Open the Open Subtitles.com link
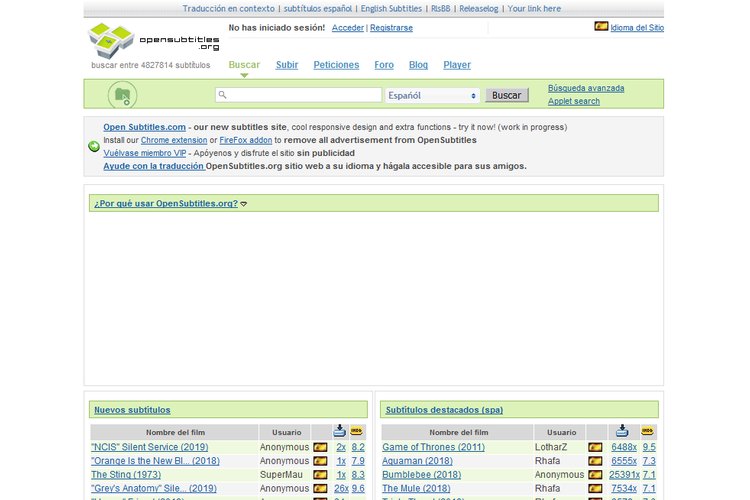The width and height of the screenshot is (750, 500). click(144, 127)
